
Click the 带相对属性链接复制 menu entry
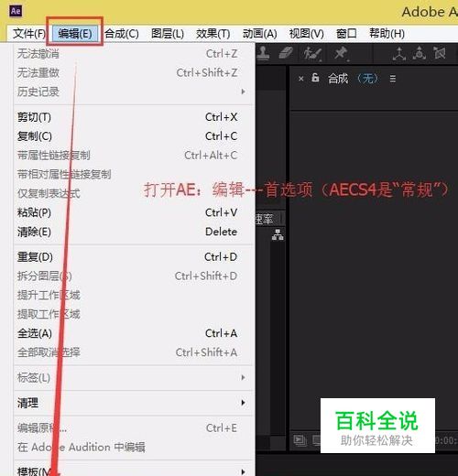click(135, 174)
